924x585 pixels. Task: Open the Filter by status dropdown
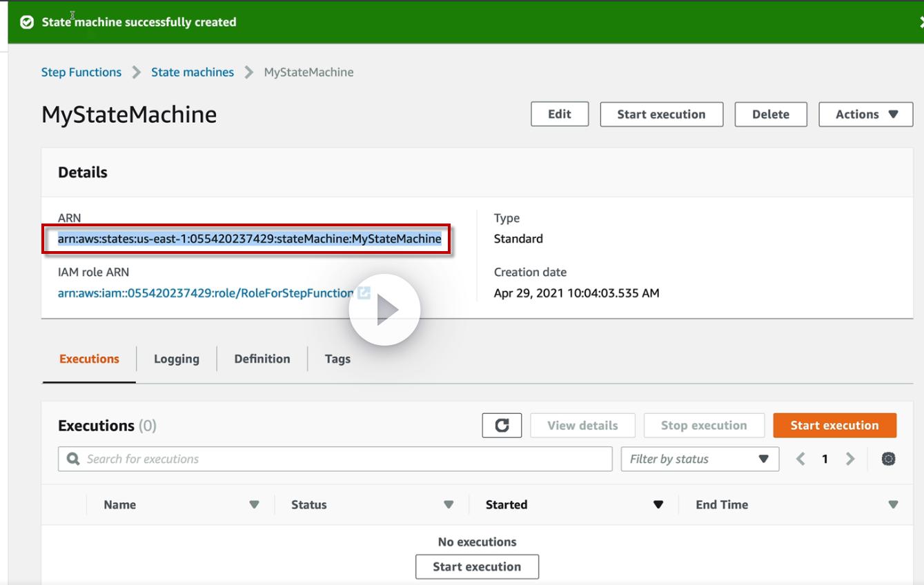[x=700, y=459]
